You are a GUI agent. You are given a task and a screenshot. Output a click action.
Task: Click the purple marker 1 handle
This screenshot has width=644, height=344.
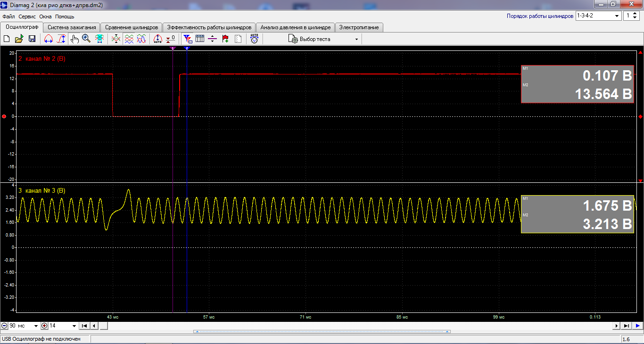click(173, 48)
